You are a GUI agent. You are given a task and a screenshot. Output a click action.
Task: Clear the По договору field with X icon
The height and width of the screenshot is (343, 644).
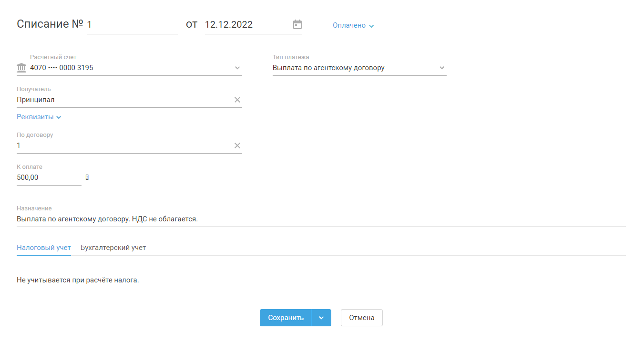[237, 146]
